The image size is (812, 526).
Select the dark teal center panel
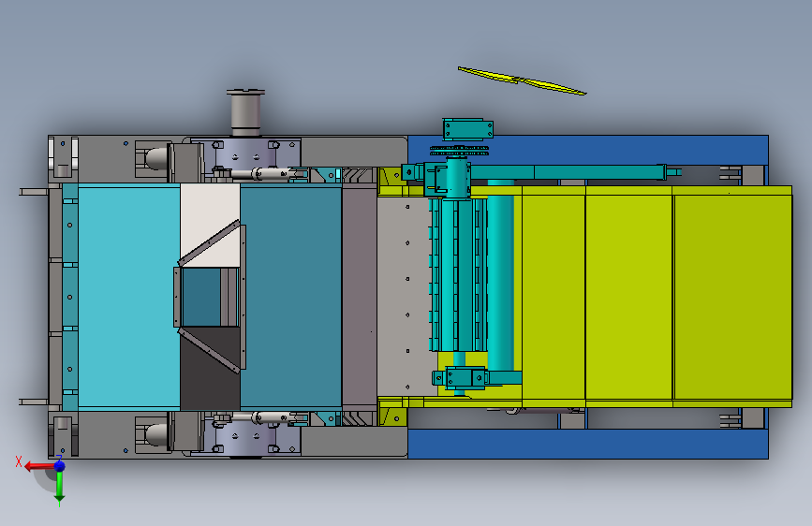click(292, 297)
